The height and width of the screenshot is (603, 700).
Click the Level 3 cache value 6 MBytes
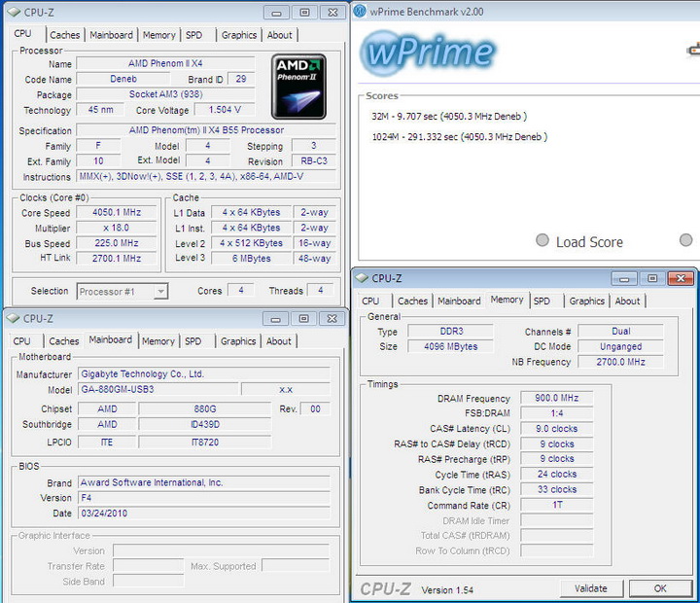[252, 258]
